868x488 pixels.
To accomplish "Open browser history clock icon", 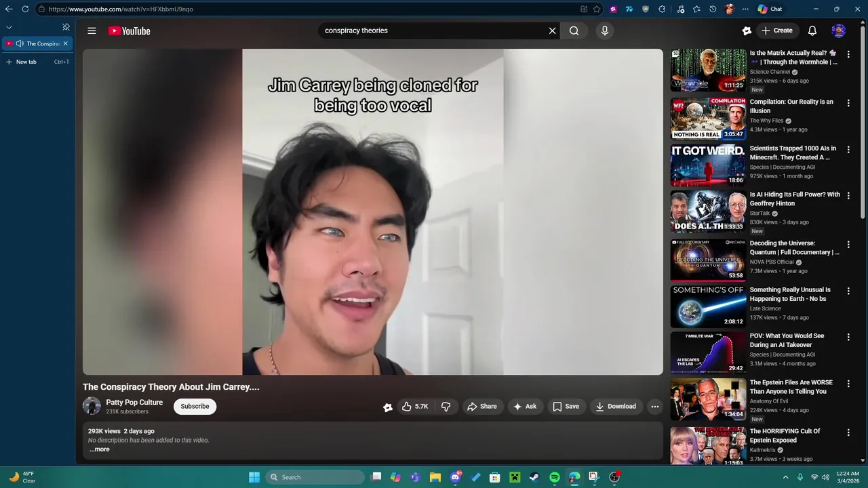I will coord(713,9).
